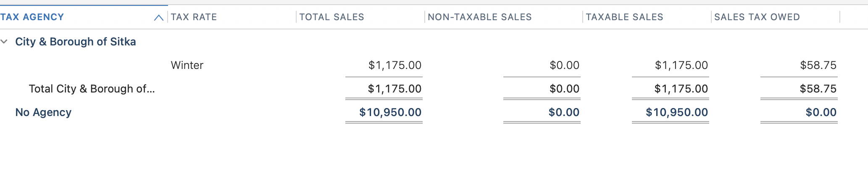Click the Taxable Sales column header
The width and height of the screenshot is (868, 169).
pyautogui.click(x=624, y=17)
